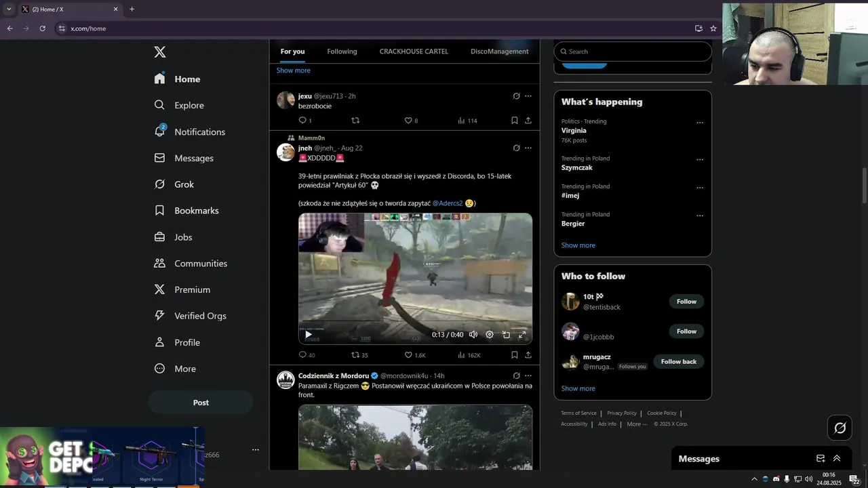Mute the video volume
This screenshot has width=868, height=488.
[473, 334]
